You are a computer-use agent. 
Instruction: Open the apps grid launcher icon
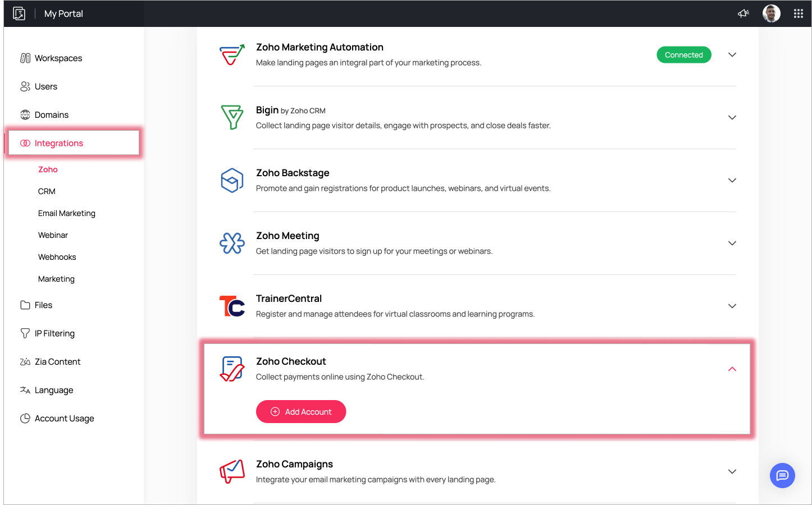799,13
